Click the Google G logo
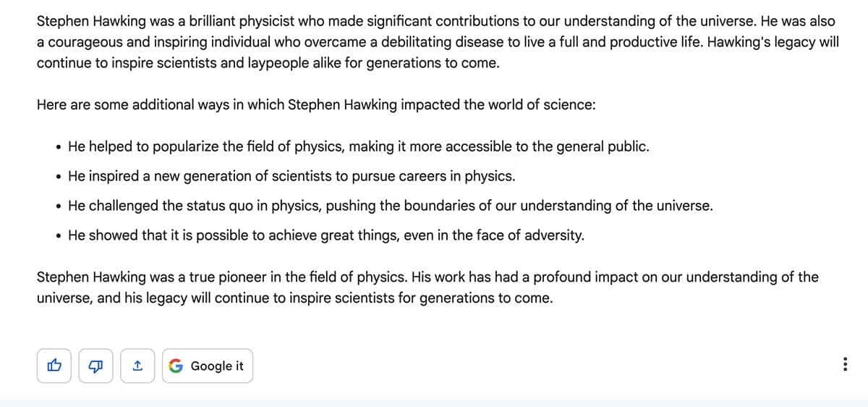The width and height of the screenshot is (868, 407). click(176, 366)
